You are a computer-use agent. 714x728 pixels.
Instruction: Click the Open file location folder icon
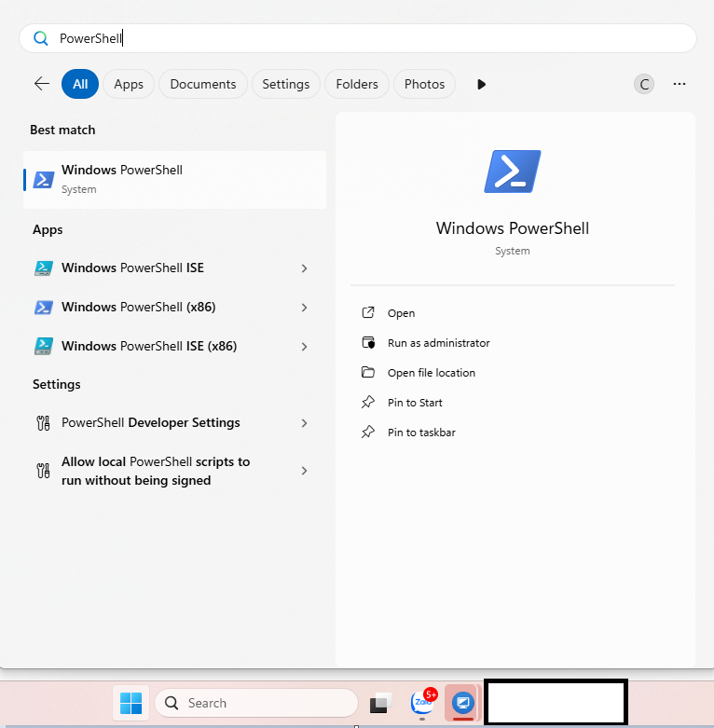(368, 372)
